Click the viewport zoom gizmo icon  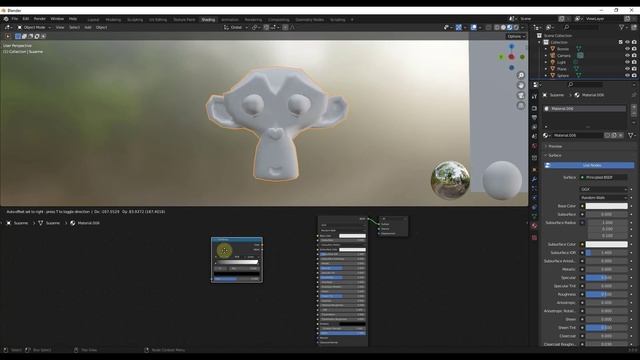(x=521, y=75)
